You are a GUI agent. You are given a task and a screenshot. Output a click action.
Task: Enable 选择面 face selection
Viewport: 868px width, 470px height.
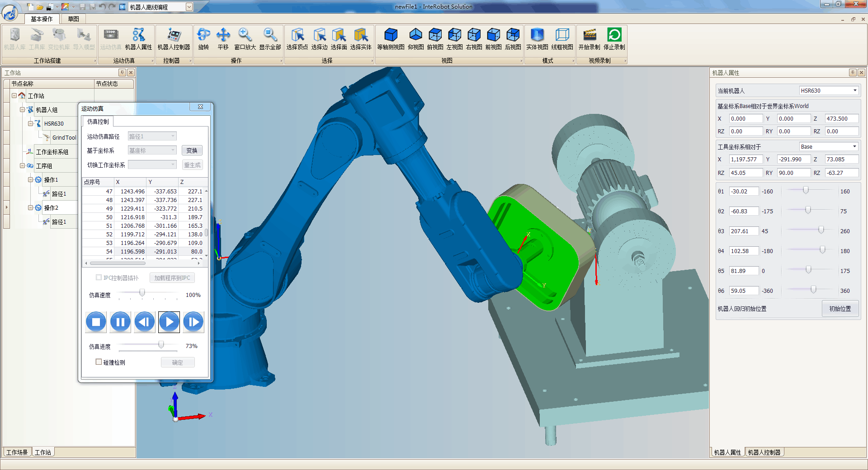(339, 39)
